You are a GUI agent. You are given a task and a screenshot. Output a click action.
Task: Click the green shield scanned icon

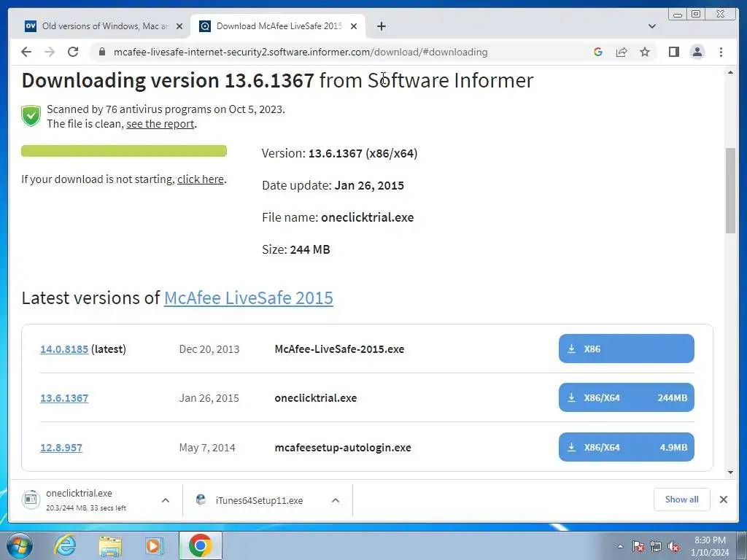pyautogui.click(x=31, y=116)
